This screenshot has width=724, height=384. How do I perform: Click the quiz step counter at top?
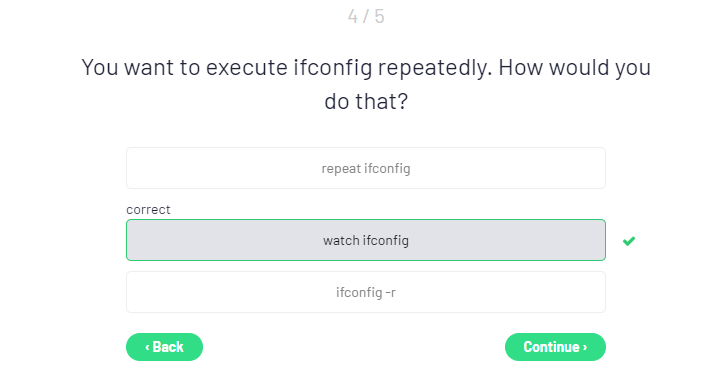[x=366, y=17]
